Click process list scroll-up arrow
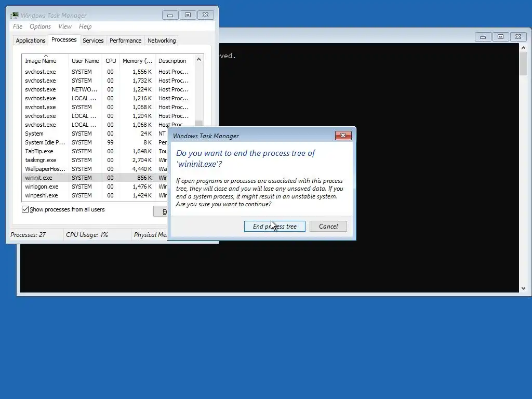The width and height of the screenshot is (532, 399). pos(199,59)
